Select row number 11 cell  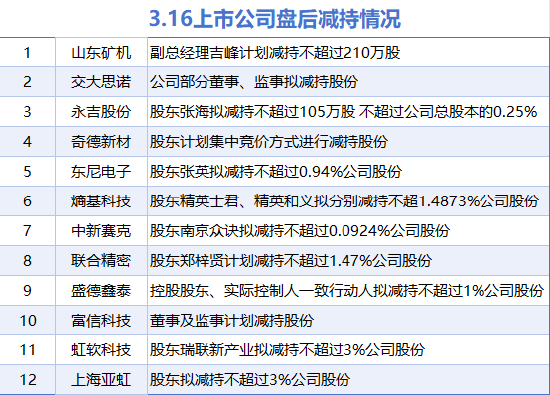(x=27, y=350)
